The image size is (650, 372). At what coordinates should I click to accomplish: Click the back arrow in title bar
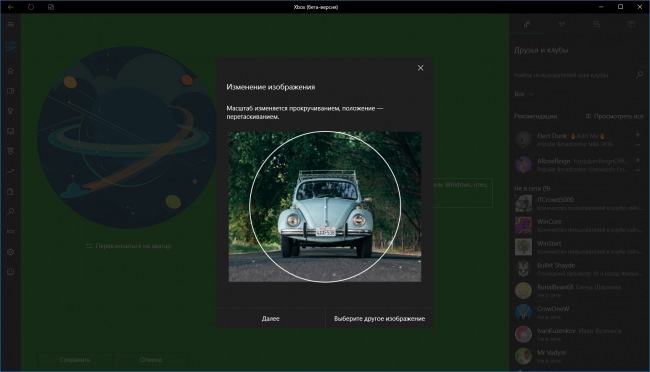click(11, 7)
